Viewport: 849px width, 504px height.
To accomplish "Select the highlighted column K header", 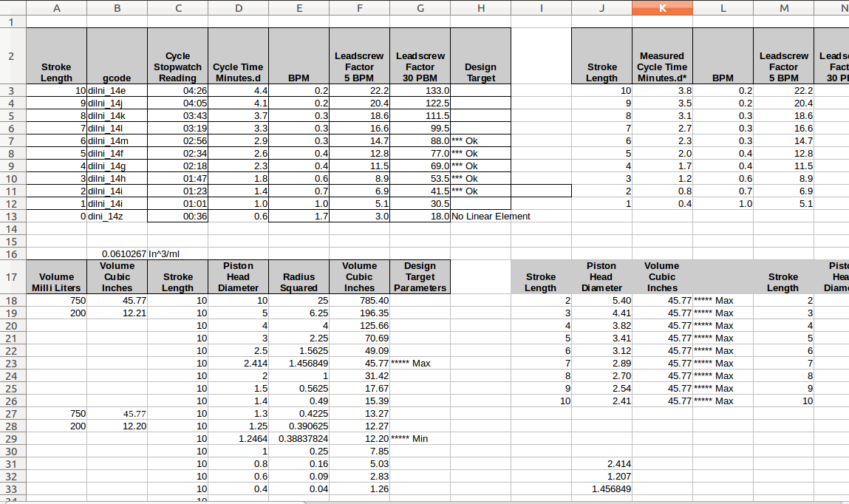I will click(662, 7).
